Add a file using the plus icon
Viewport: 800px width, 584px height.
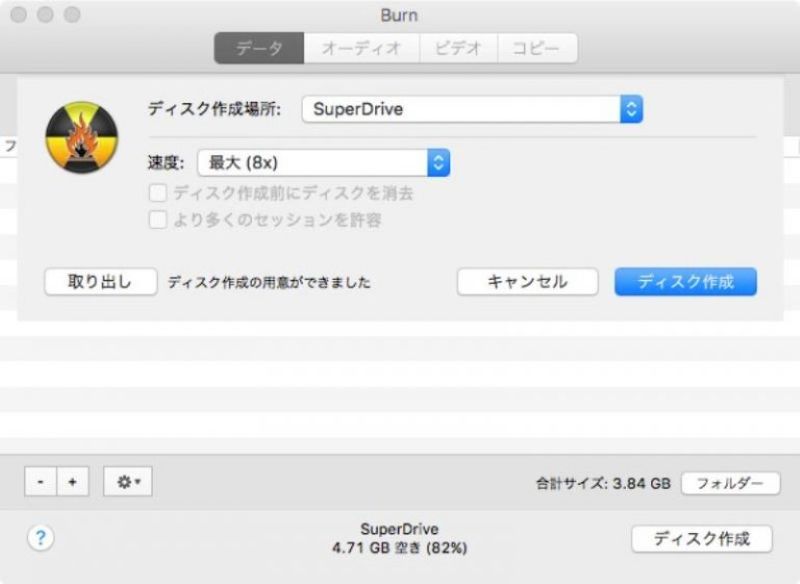click(71, 481)
